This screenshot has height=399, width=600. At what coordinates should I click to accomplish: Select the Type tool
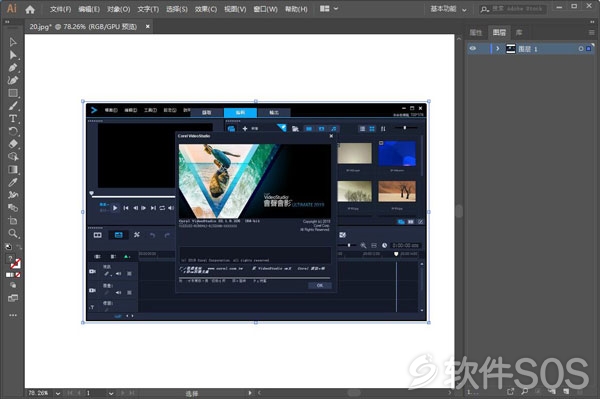click(13, 119)
